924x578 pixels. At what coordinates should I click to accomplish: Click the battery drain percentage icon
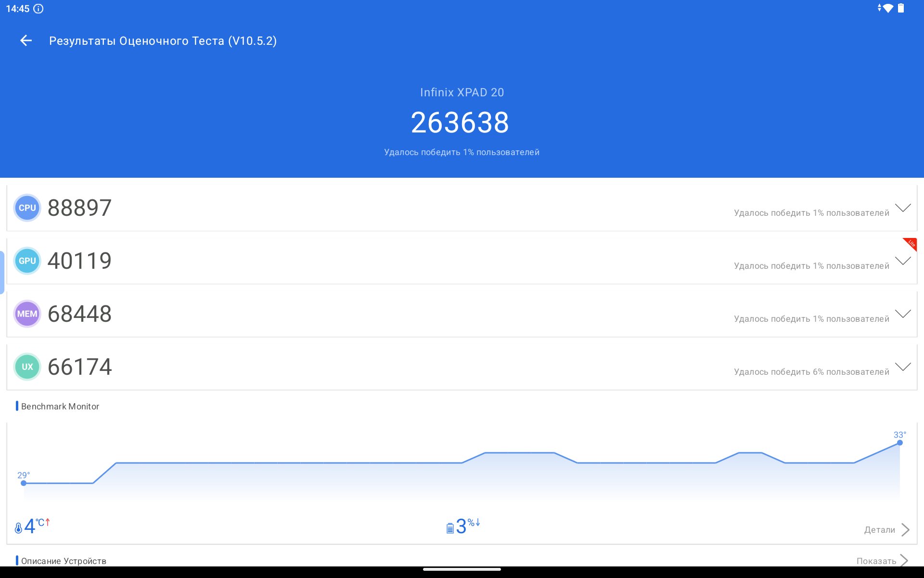click(x=450, y=528)
